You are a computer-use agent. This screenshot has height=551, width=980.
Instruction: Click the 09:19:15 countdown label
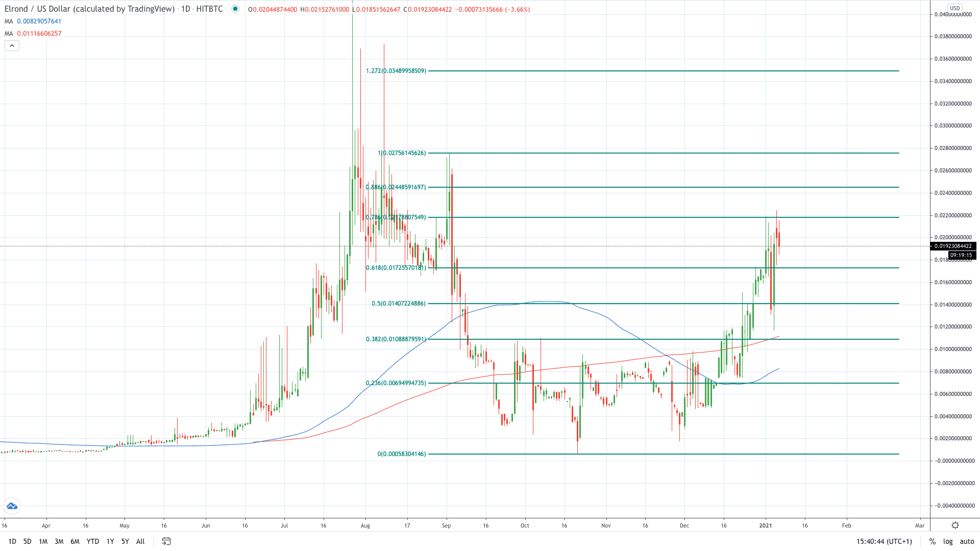coord(962,255)
